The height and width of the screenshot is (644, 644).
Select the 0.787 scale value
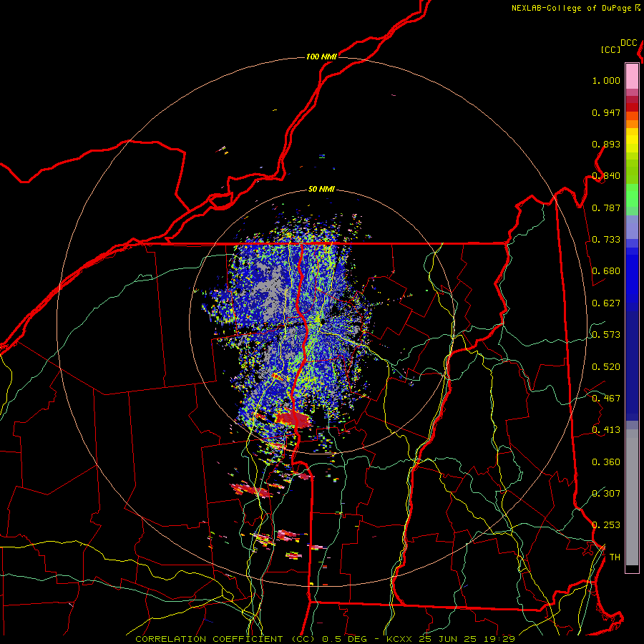(x=606, y=208)
